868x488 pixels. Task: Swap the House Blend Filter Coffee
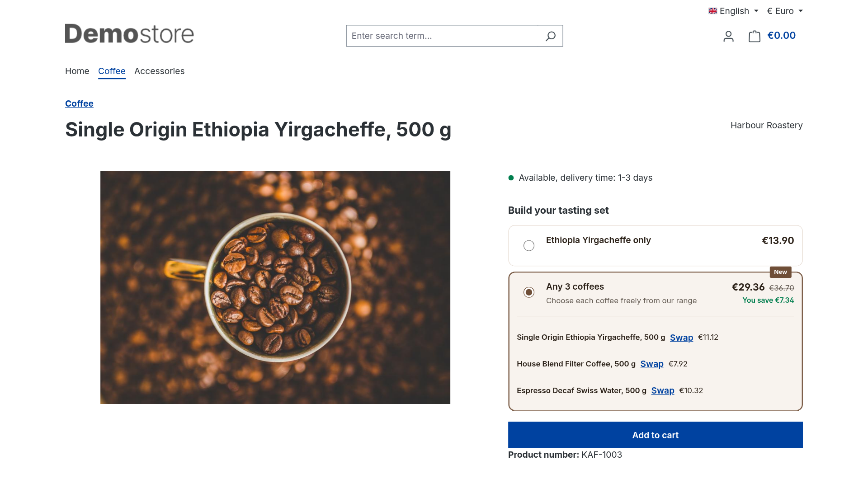652,364
